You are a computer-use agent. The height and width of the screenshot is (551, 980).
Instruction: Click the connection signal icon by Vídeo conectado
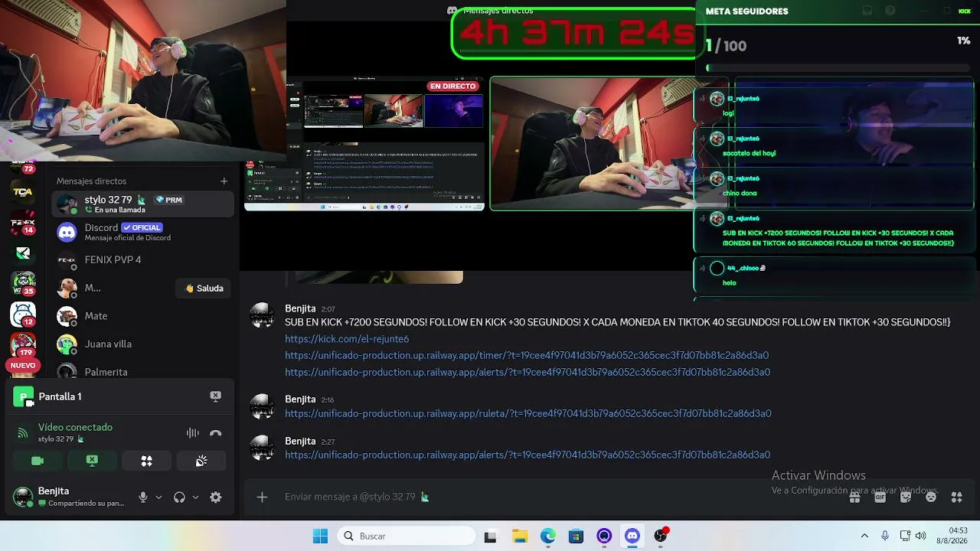(23, 433)
